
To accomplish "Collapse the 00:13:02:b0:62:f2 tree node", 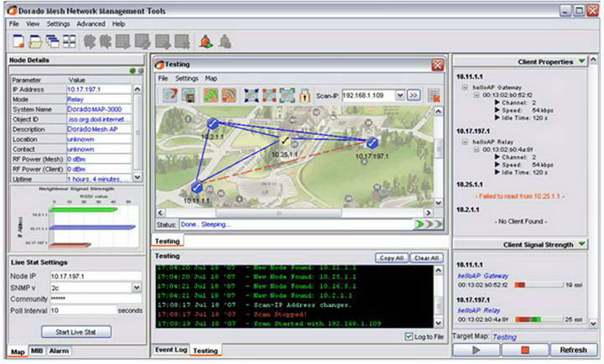I will pos(476,95).
